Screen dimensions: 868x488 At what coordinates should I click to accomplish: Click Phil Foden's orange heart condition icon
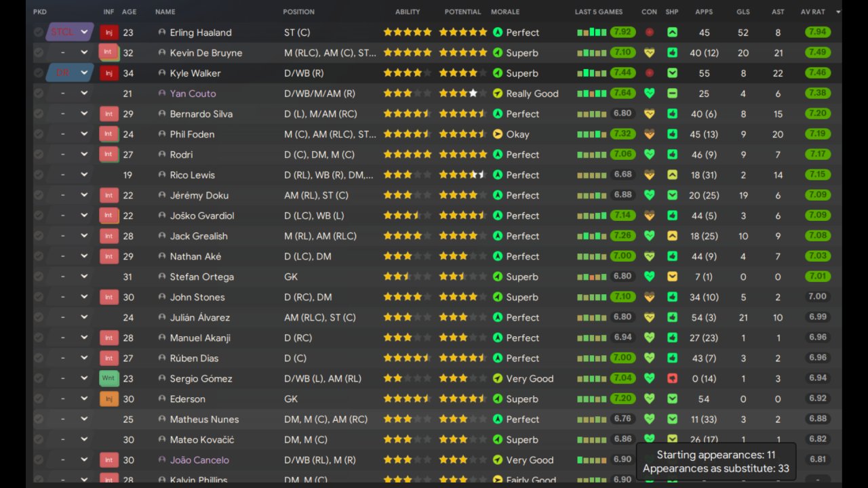click(650, 134)
